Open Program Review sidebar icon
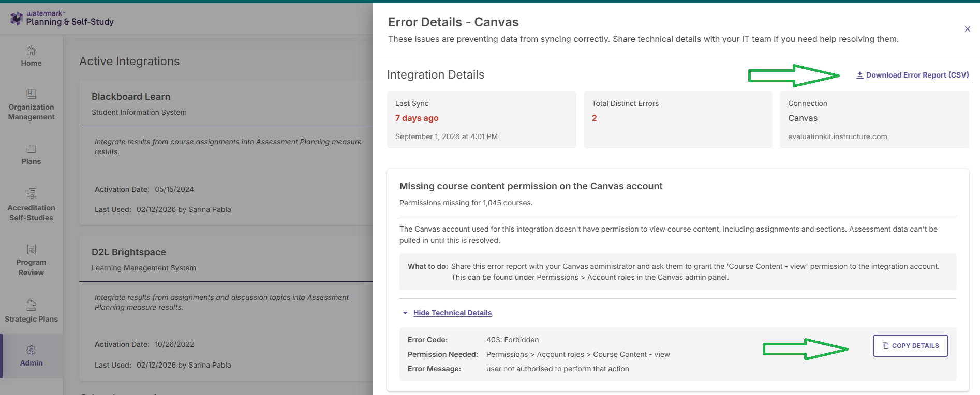 pos(32,250)
